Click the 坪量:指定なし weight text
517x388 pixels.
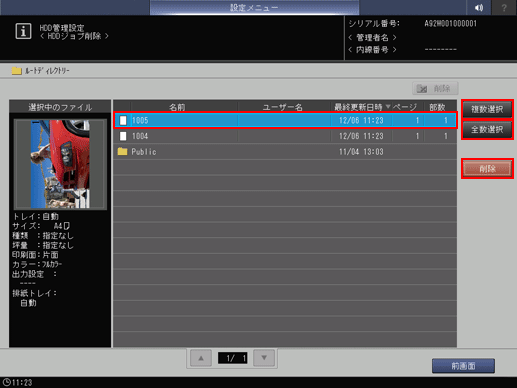tap(43, 245)
